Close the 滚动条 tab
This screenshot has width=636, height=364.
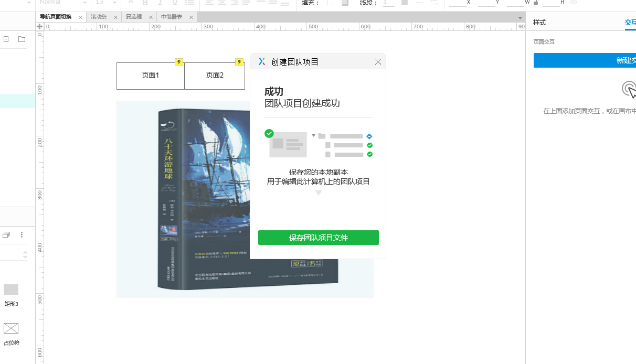[x=115, y=17]
